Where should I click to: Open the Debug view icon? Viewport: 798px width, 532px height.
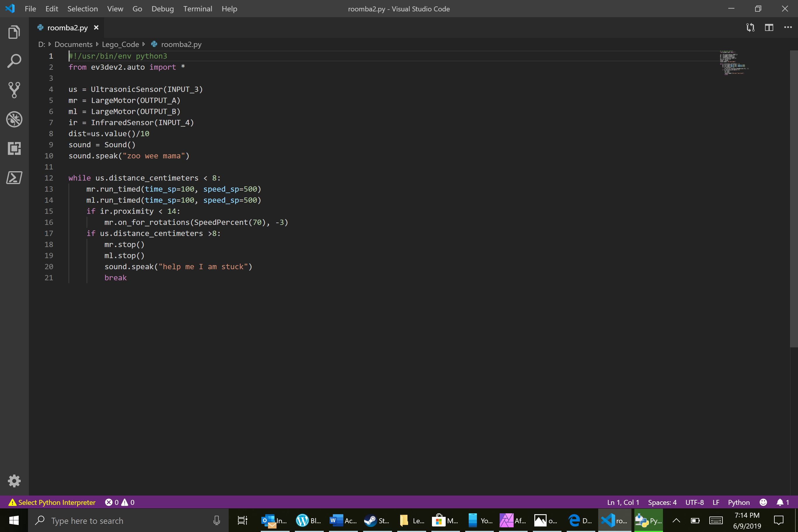pyautogui.click(x=14, y=119)
